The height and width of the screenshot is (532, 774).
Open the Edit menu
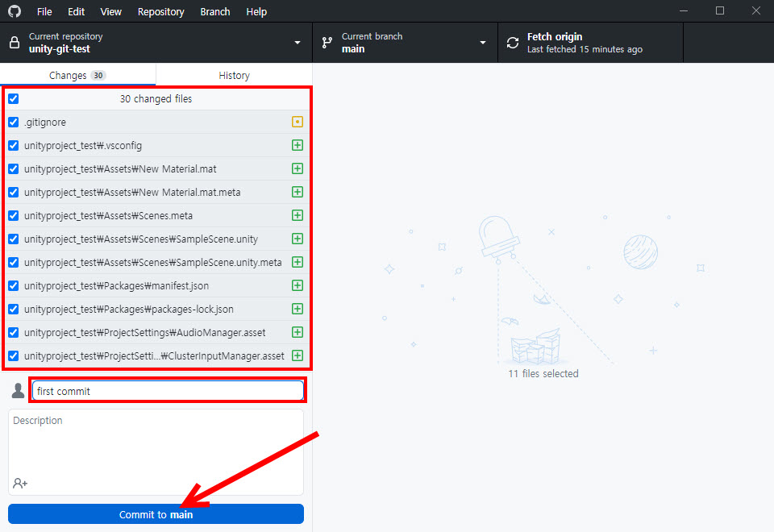click(76, 11)
